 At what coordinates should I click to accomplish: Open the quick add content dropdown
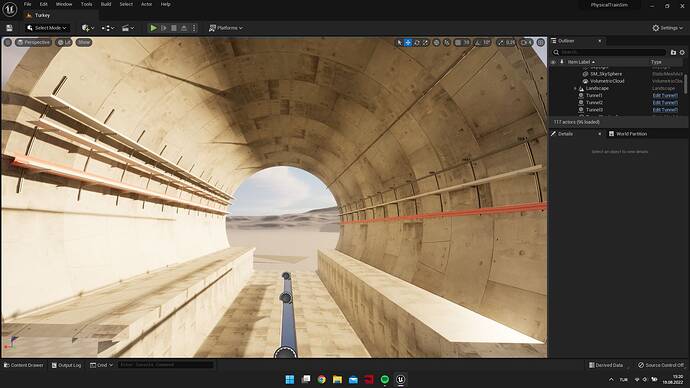click(x=88, y=28)
